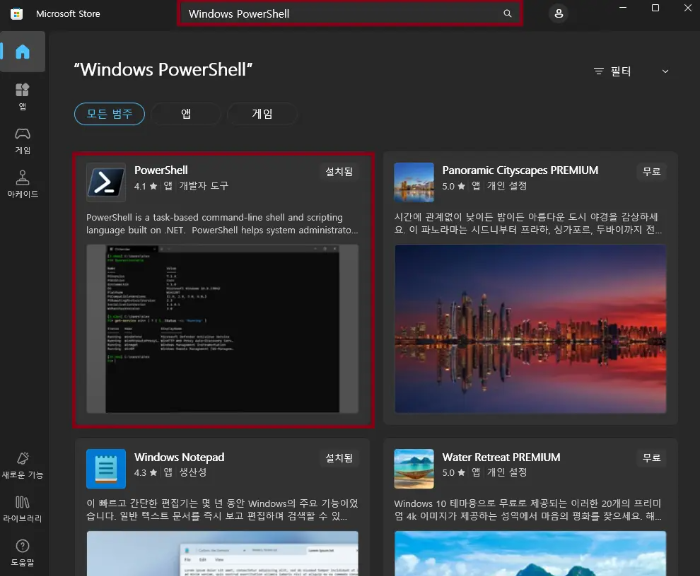The image size is (700, 576).
Task: Click the search box with Windows PowerShell
Action: point(340,14)
